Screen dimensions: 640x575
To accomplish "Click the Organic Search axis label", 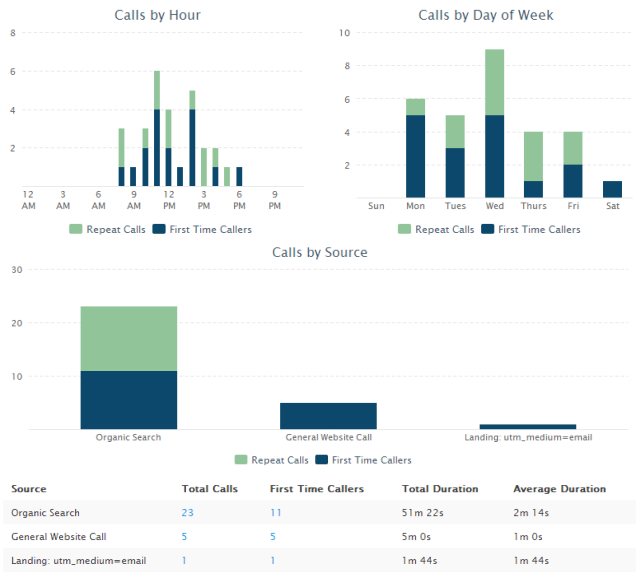I will 128,437.
